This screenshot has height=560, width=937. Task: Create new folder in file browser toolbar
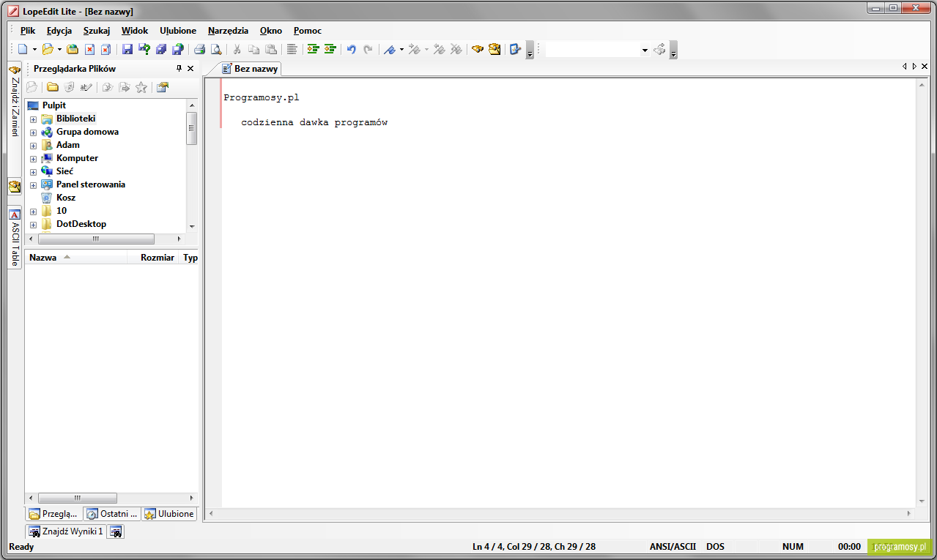53,87
